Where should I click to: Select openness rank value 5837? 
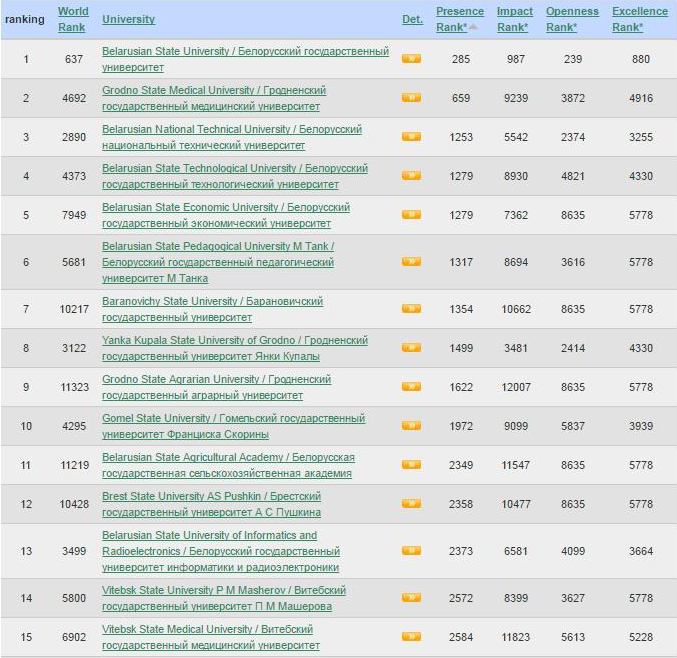[x=573, y=426]
